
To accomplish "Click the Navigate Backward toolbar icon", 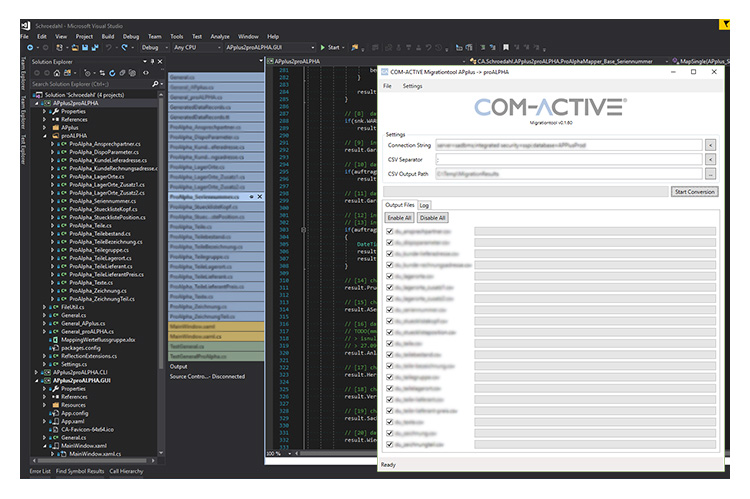I will (x=30, y=47).
